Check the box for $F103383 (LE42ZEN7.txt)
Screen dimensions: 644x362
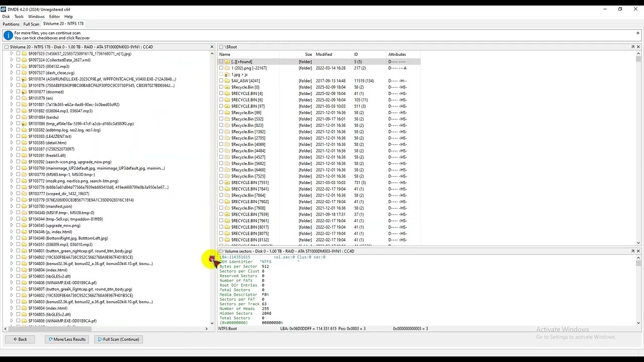click(18, 136)
